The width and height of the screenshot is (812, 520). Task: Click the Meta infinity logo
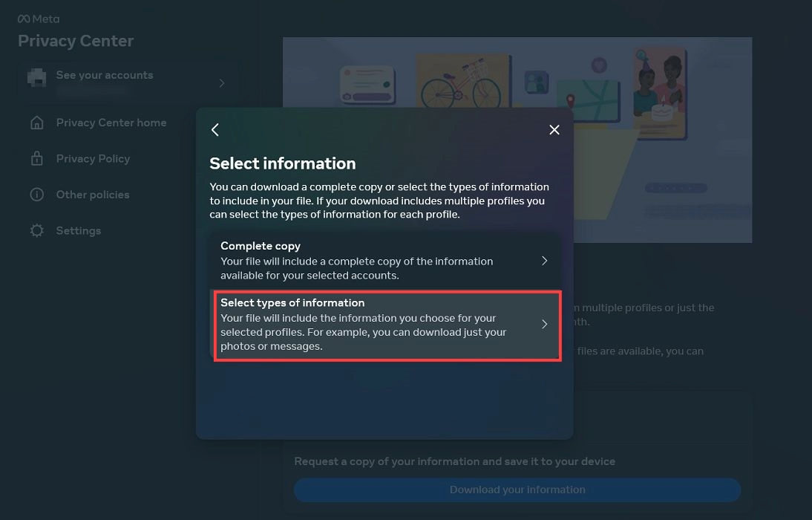coord(24,18)
